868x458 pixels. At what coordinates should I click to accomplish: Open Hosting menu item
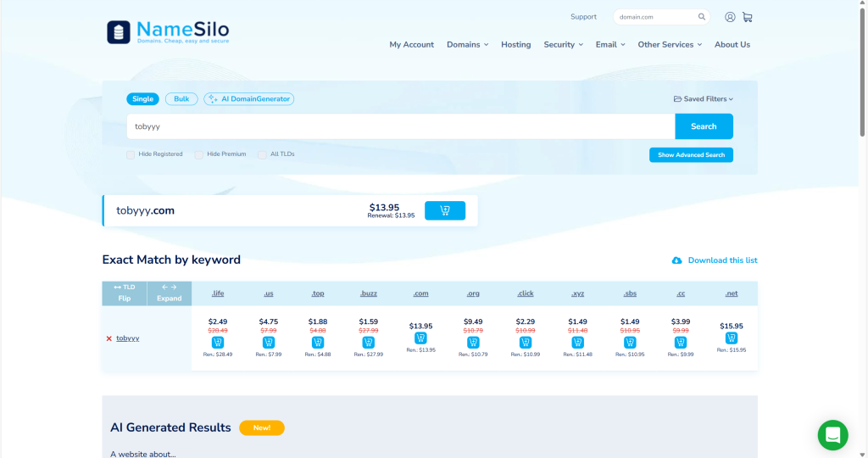coord(516,44)
